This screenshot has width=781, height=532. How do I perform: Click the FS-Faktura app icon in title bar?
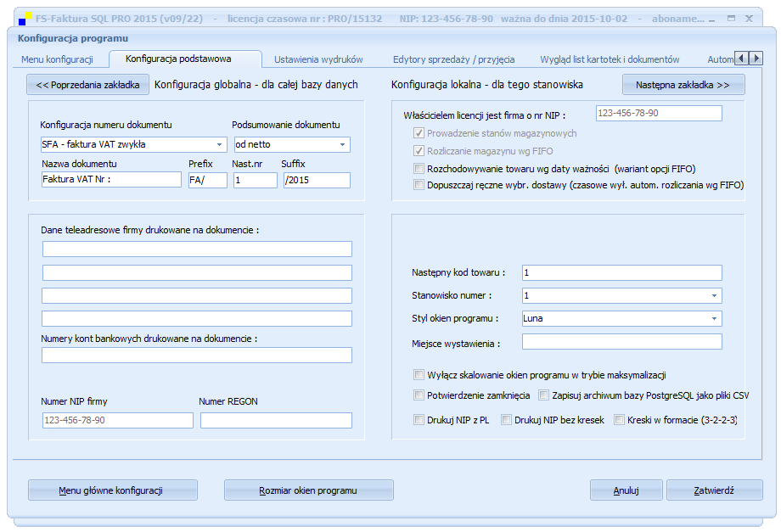[x=25, y=19]
